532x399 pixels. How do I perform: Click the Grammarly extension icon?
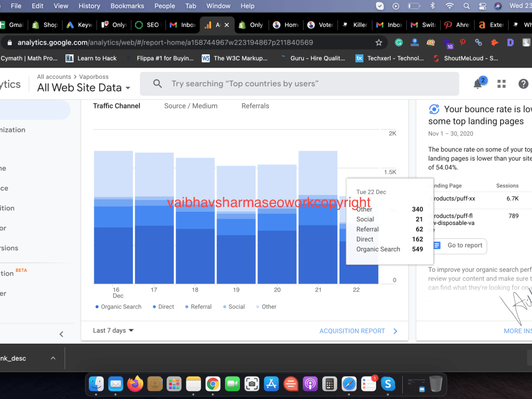pos(398,43)
